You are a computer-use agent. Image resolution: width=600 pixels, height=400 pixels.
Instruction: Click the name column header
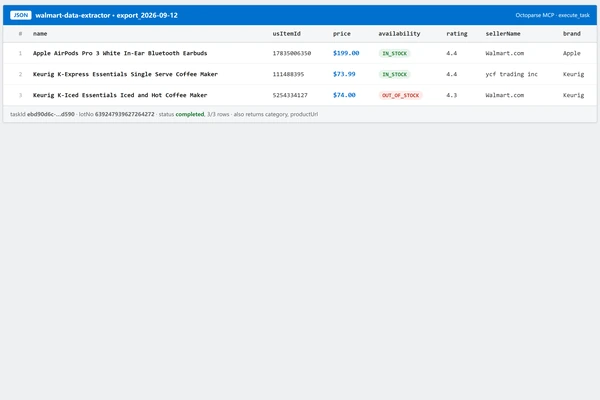(x=40, y=34)
